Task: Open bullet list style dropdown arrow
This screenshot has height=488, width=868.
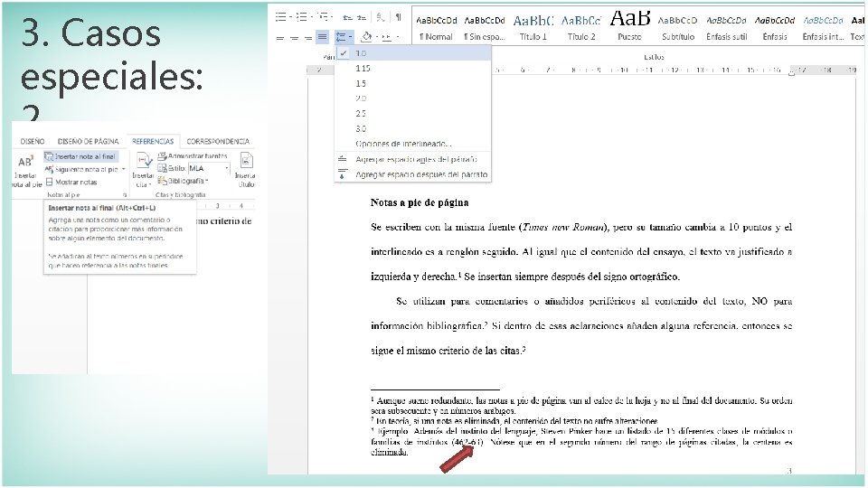Action: tap(290, 17)
